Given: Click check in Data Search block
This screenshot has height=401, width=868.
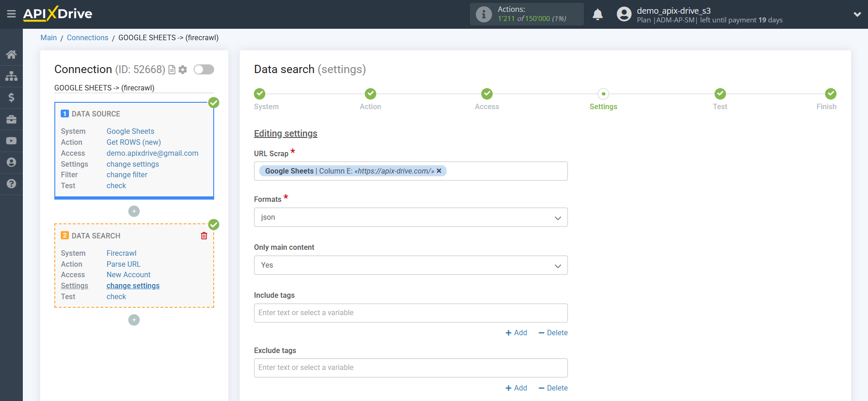Looking at the screenshot, I should (116, 297).
